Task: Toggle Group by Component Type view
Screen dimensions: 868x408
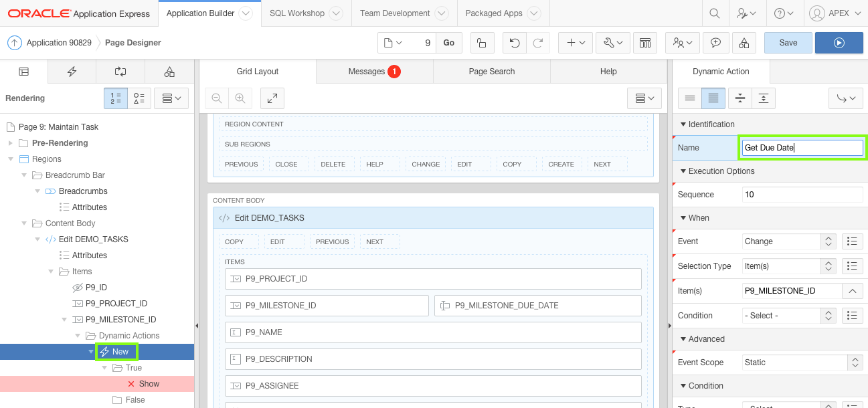Action: pos(139,98)
